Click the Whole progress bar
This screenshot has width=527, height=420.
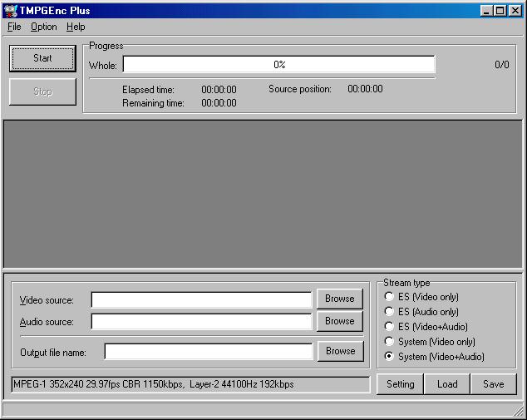pos(279,64)
